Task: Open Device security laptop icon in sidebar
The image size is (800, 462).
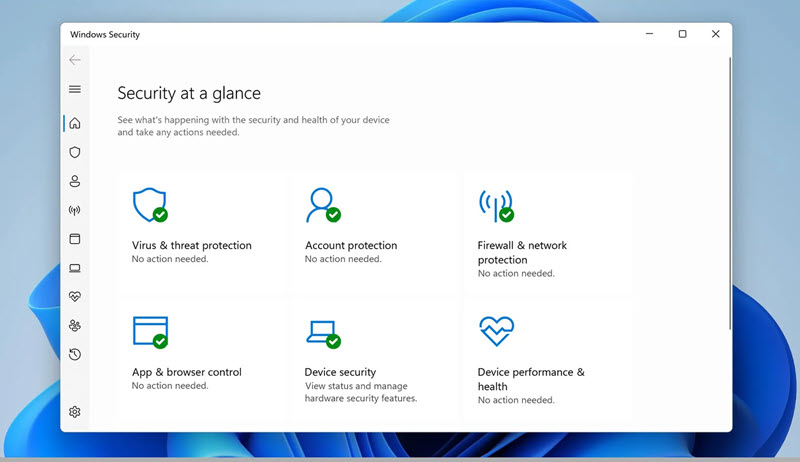Action: [74, 268]
